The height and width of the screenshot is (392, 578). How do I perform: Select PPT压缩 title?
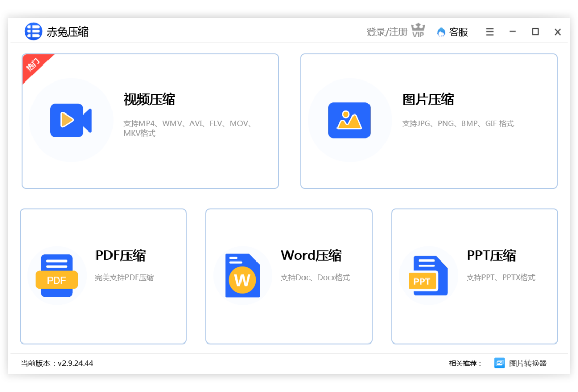pyautogui.click(x=491, y=255)
